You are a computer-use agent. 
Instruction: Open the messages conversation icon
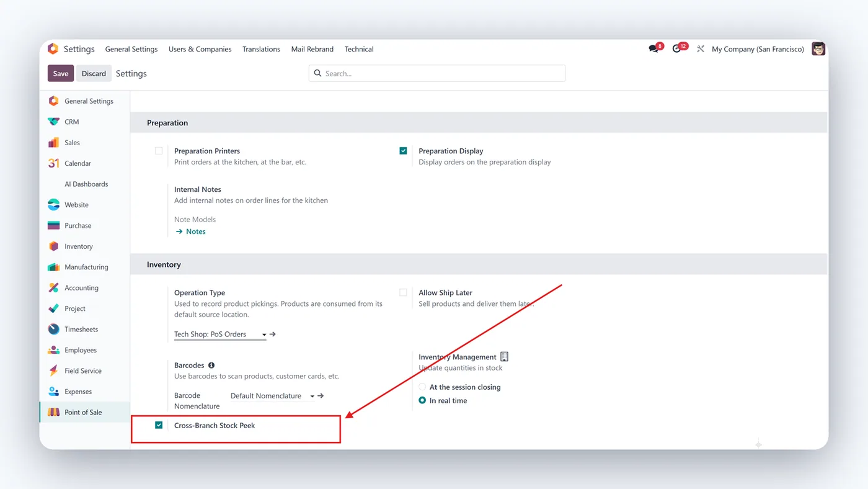click(653, 49)
